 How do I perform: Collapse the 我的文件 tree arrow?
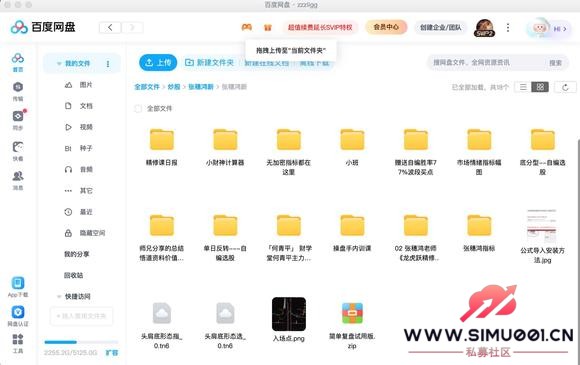coord(59,64)
